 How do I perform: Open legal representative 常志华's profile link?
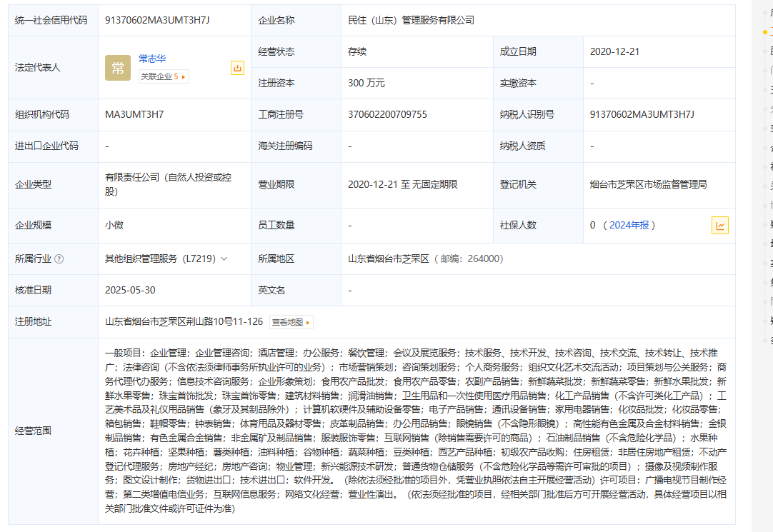tap(152, 59)
